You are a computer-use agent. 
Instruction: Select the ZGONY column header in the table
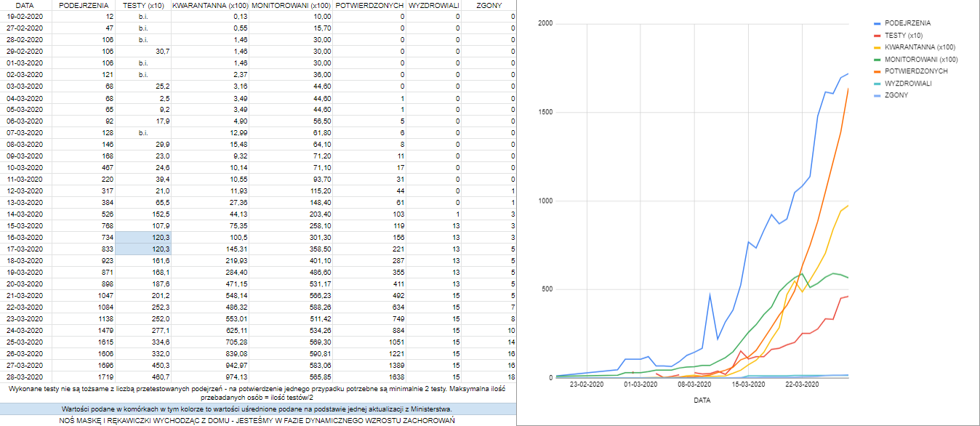pos(489,5)
